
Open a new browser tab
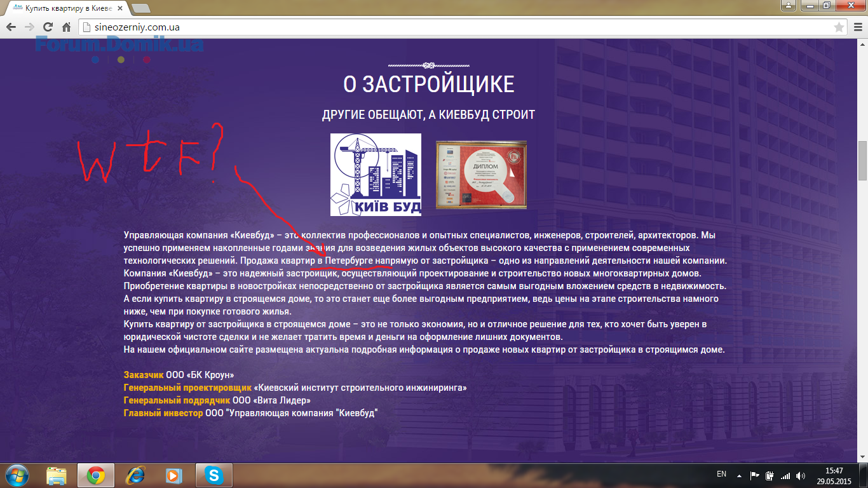pos(140,9)
